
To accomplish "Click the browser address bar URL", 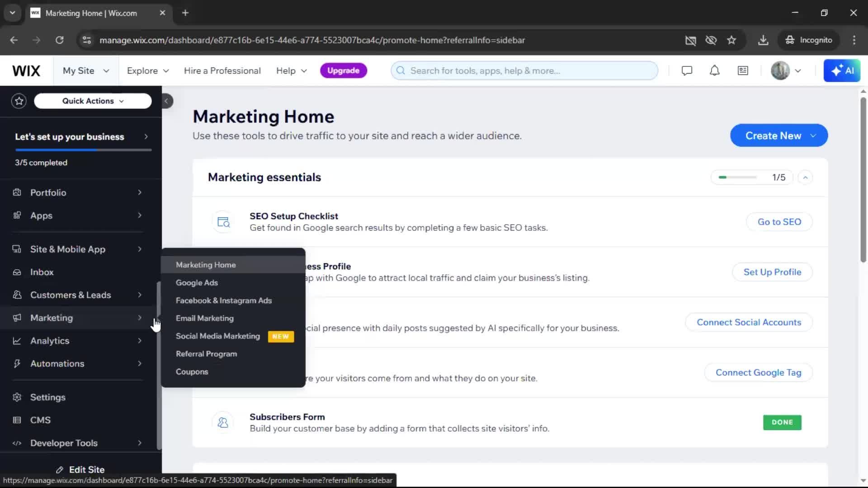I will click(312, 40).
